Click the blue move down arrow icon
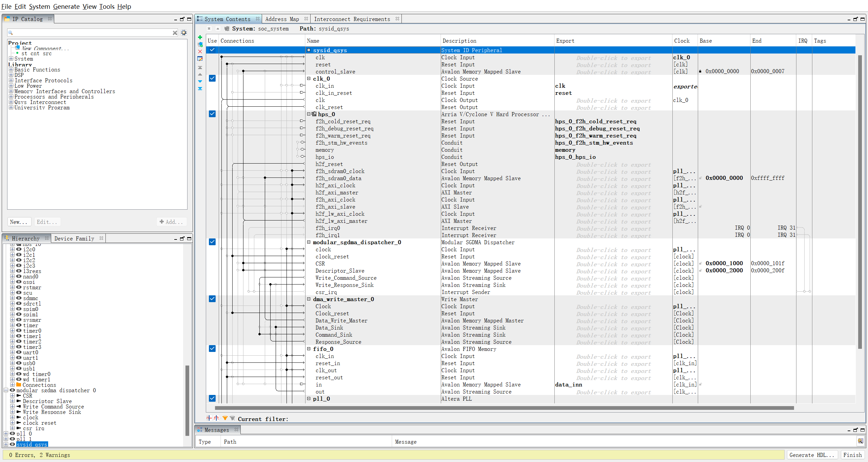Image resolution: width=868 pixels, height=462 pixels. (x=200, y=81)
